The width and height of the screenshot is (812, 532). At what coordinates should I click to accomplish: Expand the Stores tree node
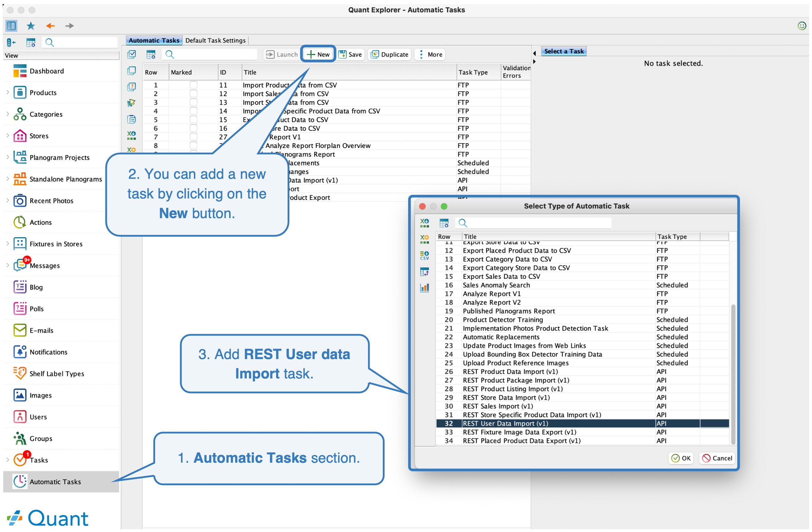pyautogui.click(x=8, y=135)
